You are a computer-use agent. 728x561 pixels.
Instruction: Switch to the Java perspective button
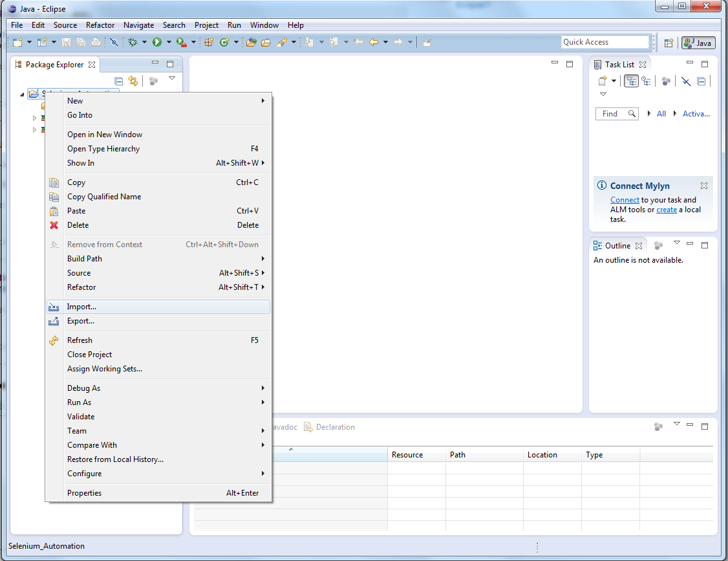(x=698, y=43)
